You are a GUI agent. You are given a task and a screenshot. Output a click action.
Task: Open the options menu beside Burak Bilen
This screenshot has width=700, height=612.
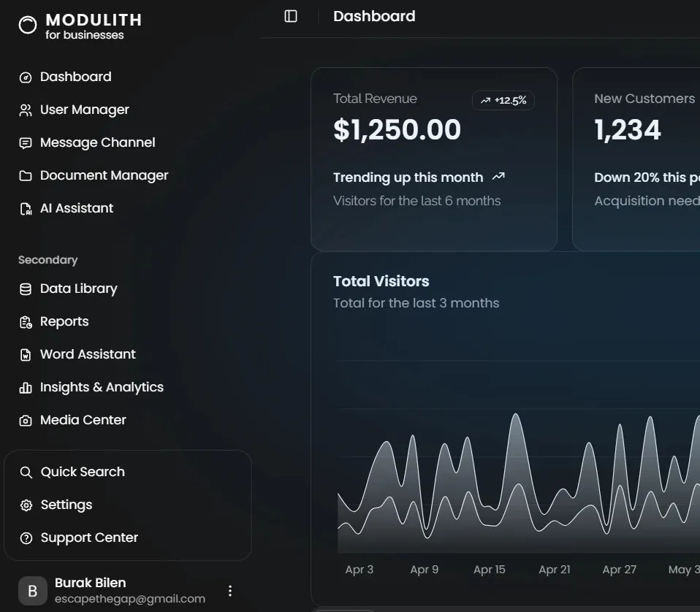[230, 590]
